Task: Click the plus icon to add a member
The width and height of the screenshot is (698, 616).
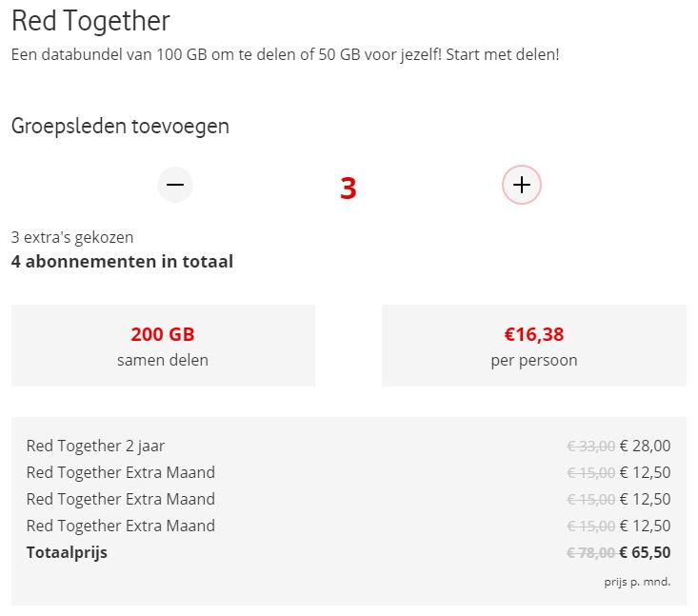Action: pos(521,185)
